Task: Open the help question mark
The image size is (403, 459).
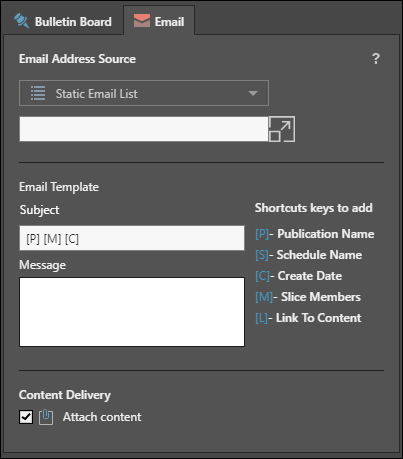Action: [376, 59]
